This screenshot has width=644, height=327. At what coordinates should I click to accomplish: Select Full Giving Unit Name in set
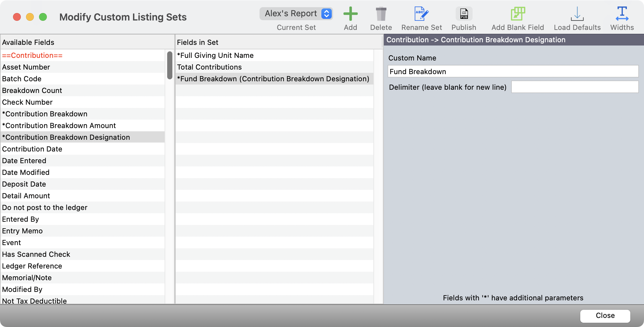coord(215,56)
